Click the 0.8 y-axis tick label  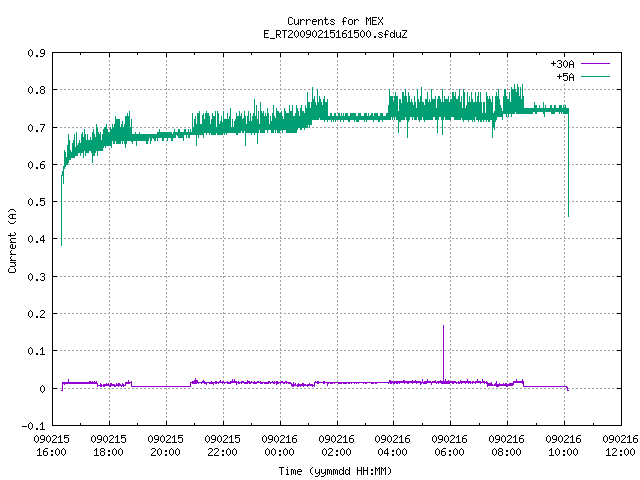[x=36, y=90]
